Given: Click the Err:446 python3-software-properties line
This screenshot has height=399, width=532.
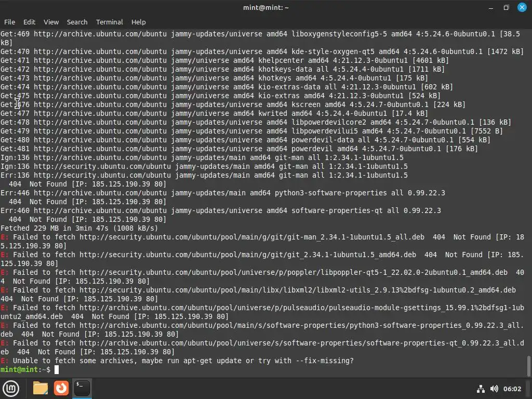Looking at the screenshot, I should coord(222,193).
